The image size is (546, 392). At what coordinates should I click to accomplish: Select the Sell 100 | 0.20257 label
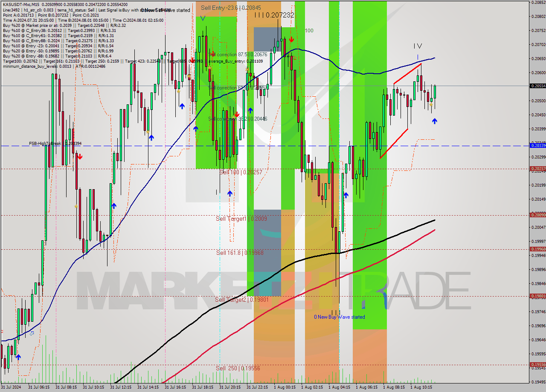click(x=241, y=172)
